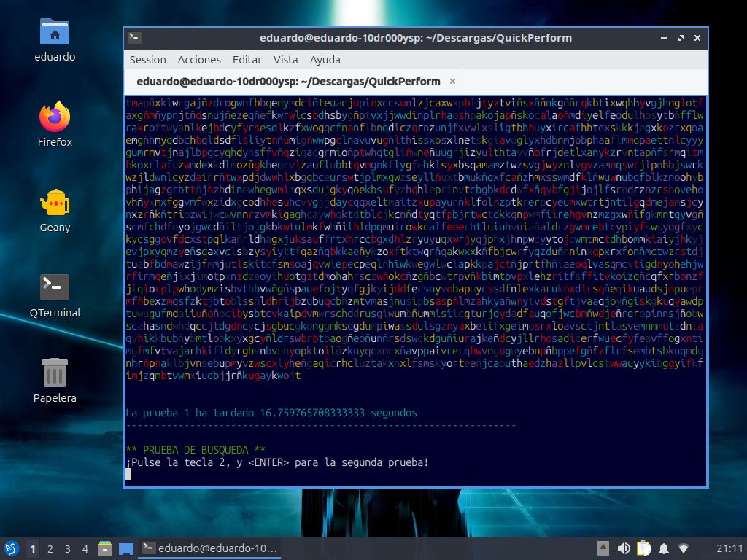Open the removable media eject tray icon
Image resolution: width=747 pixels, height=560 pixels.
tap(603, 548)
